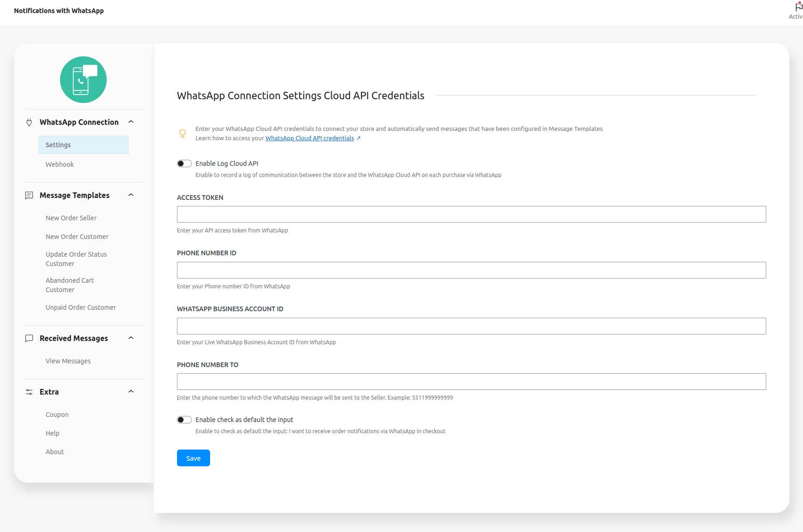
Task: Click the external link arrow after credentials link
Action: point(359,138)
